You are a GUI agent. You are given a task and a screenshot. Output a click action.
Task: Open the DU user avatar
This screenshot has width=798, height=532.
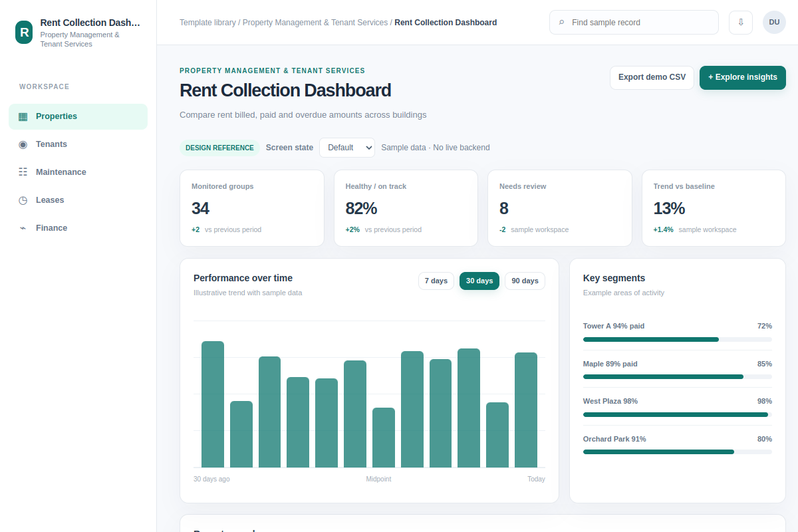point(774,22)
